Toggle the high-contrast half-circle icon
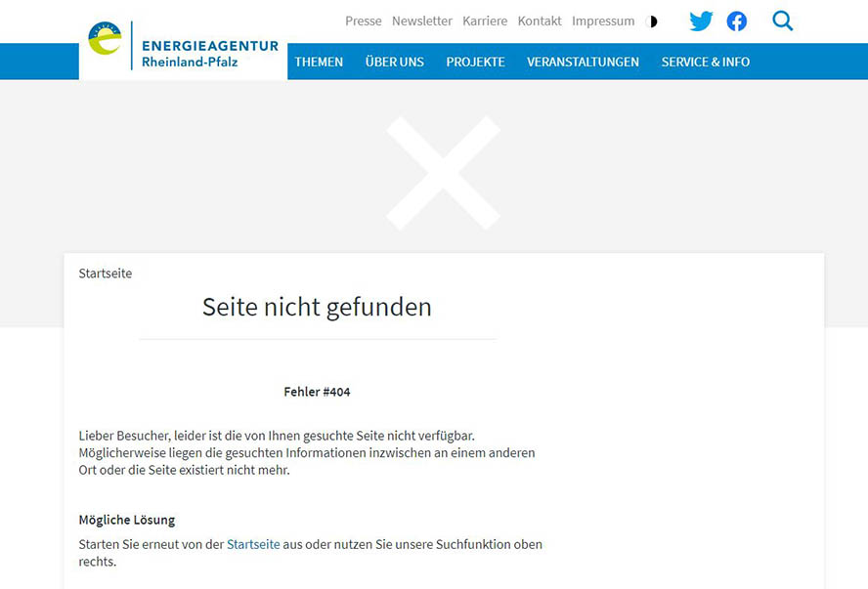868x589 pixels. 653,21
